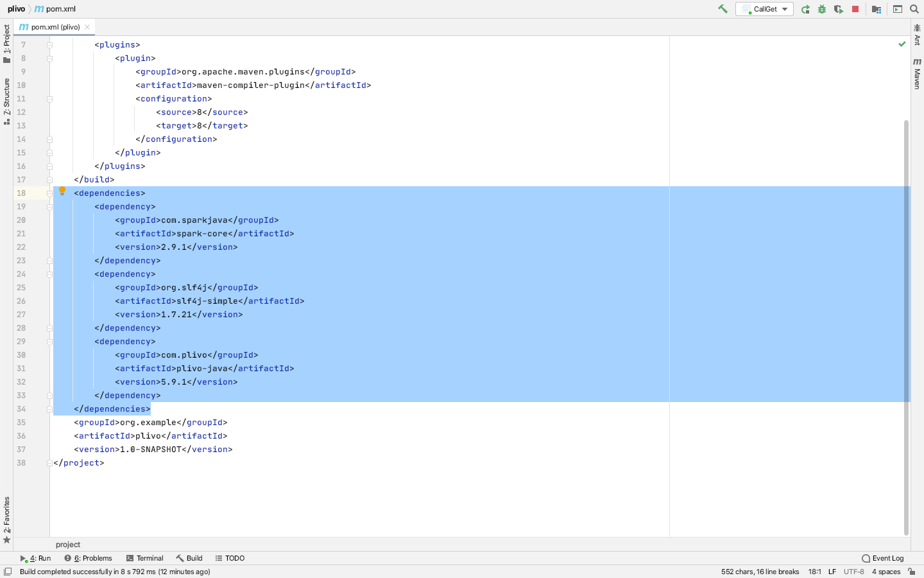Click the Debug bug icon
Image resolution: width=924 pixels, height=578 pixels.
822,9
